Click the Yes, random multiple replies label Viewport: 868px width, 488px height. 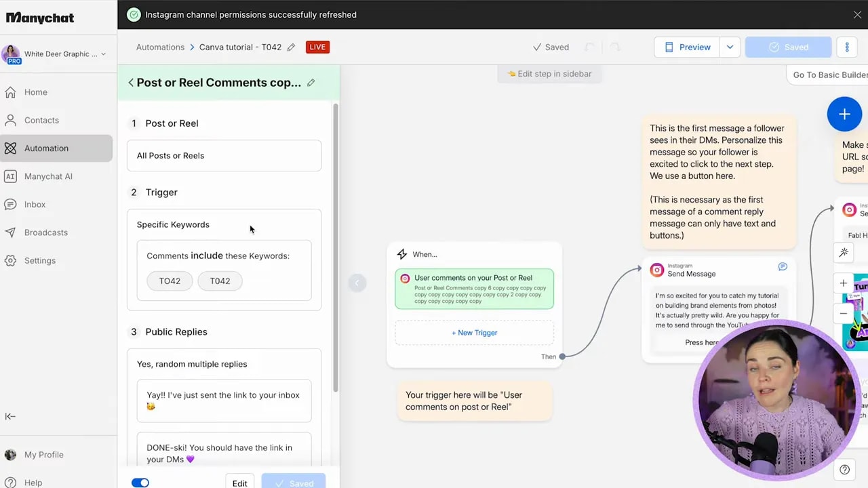coord(192,364)
